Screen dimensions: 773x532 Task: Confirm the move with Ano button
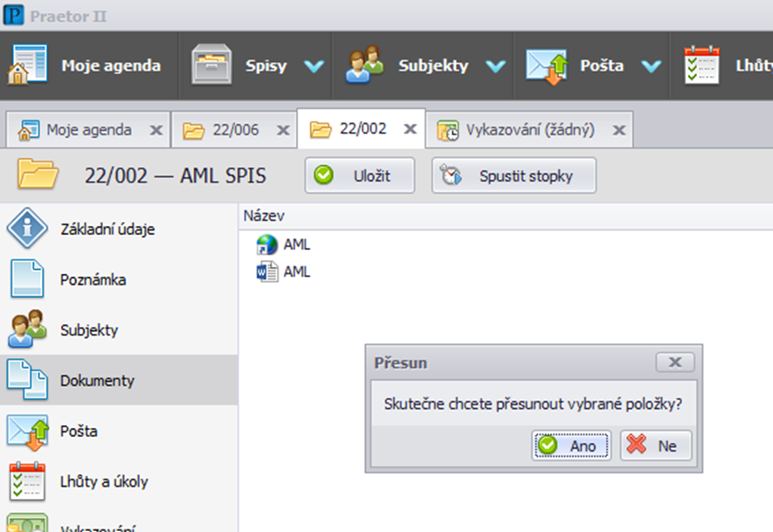click(x=571, y=446)
